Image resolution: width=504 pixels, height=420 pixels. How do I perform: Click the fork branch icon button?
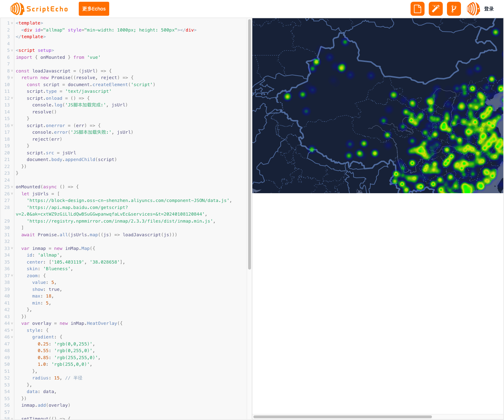tap(454, 9)
